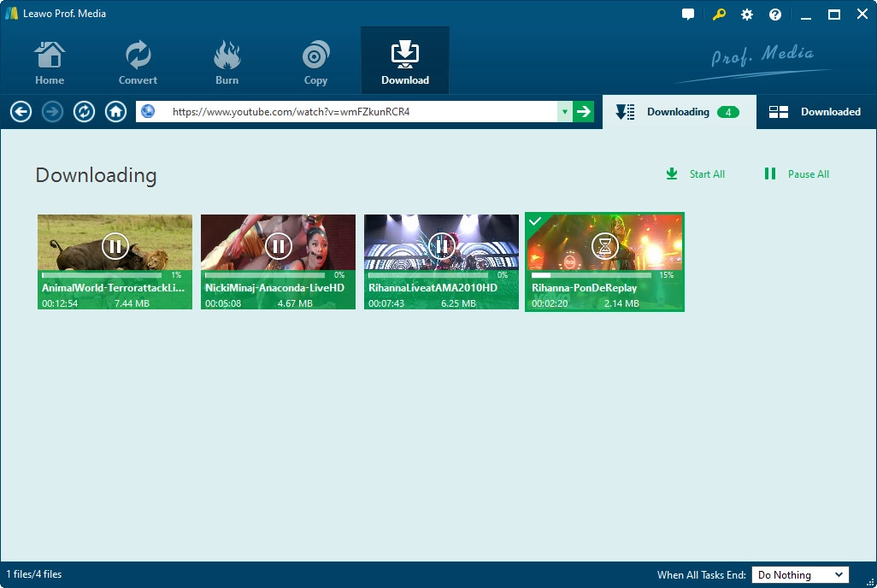
Task: Open the help question mark icon
Action: pos(775,15)
